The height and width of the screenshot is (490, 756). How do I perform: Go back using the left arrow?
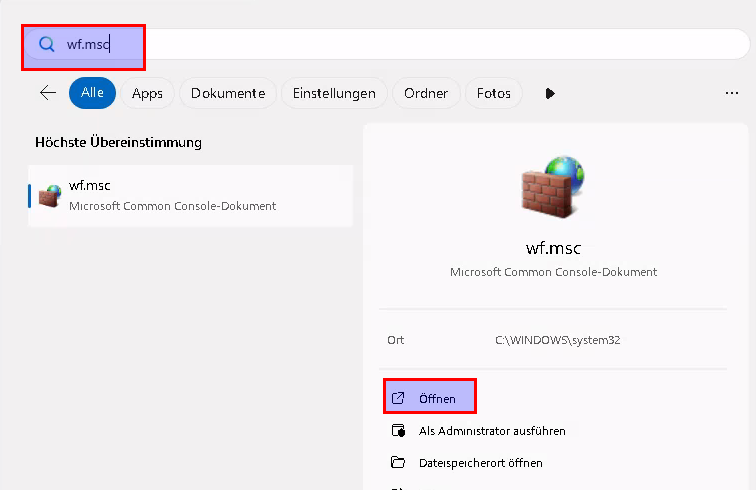point(48,93)
